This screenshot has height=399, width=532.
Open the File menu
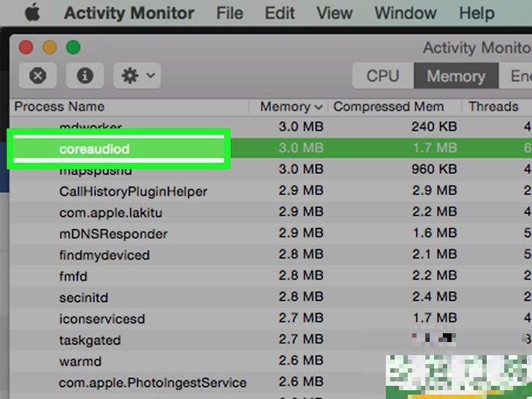(230, 13)
